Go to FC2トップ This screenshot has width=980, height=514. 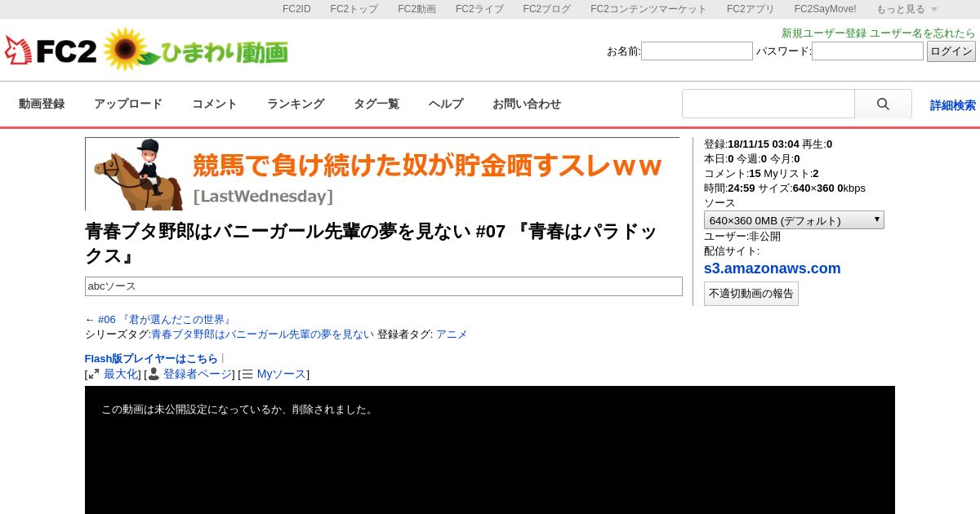[354, 9]
